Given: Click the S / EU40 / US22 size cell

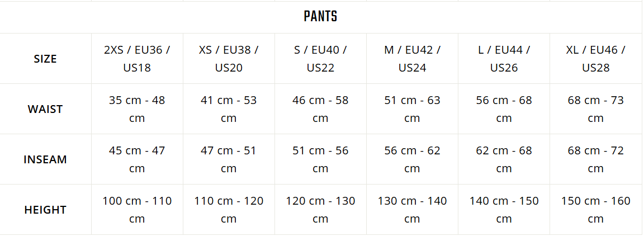Looking at the screenshot, I should pyautogui.click(x=320, y=59).
